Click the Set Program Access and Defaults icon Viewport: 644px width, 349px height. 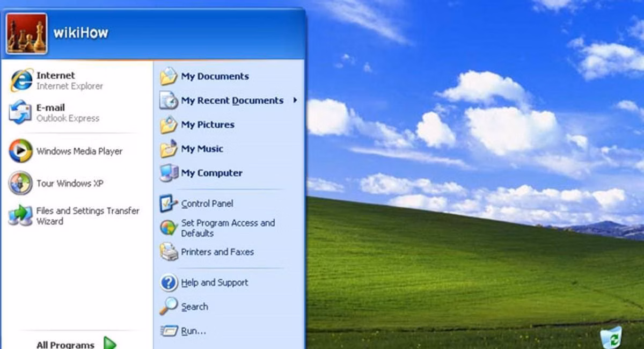[169, 228]
